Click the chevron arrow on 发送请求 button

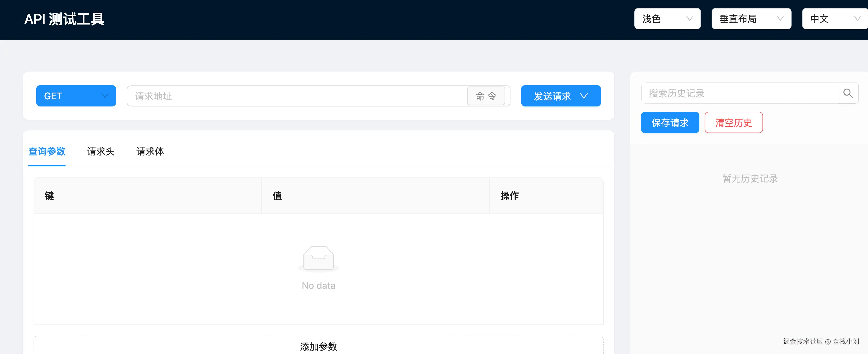[x=584, y=96]
